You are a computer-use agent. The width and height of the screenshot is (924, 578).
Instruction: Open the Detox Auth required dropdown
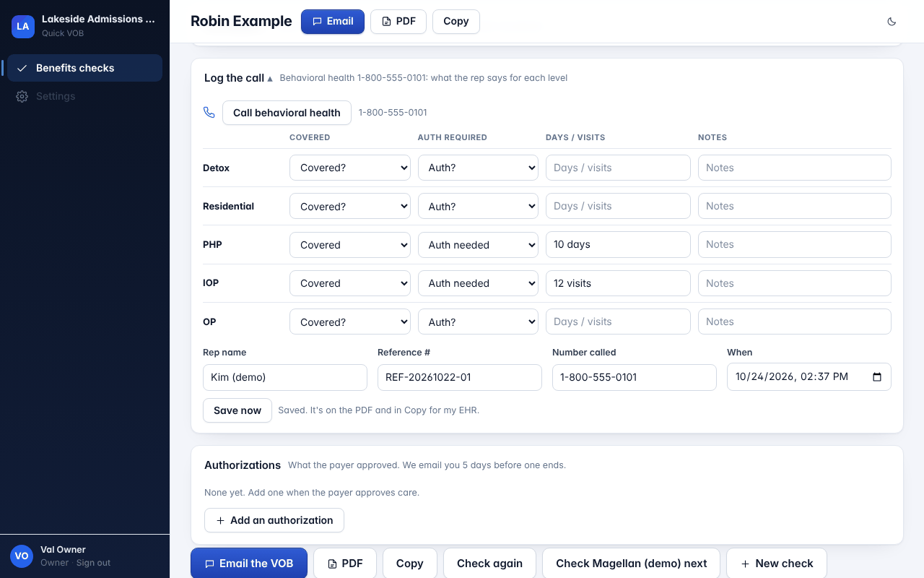[478, 168]
